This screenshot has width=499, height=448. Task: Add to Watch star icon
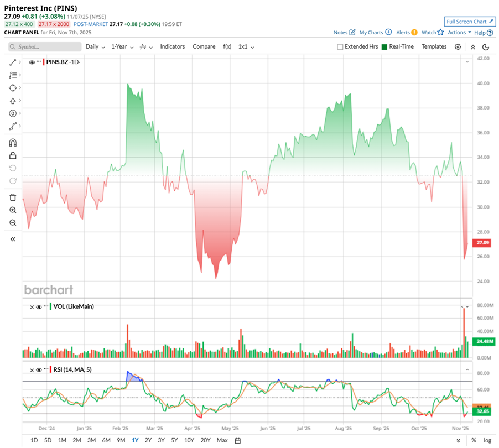tap(440, 32)
